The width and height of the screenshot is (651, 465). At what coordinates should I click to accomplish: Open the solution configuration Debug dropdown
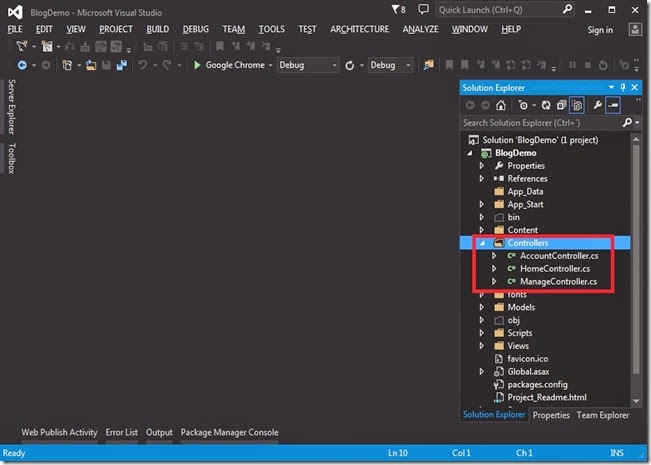pos(308,65)
